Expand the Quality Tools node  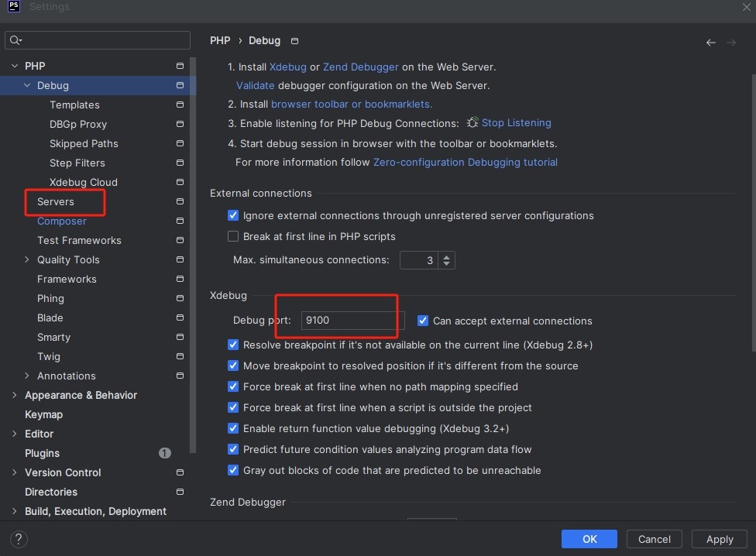click(27, 260)
